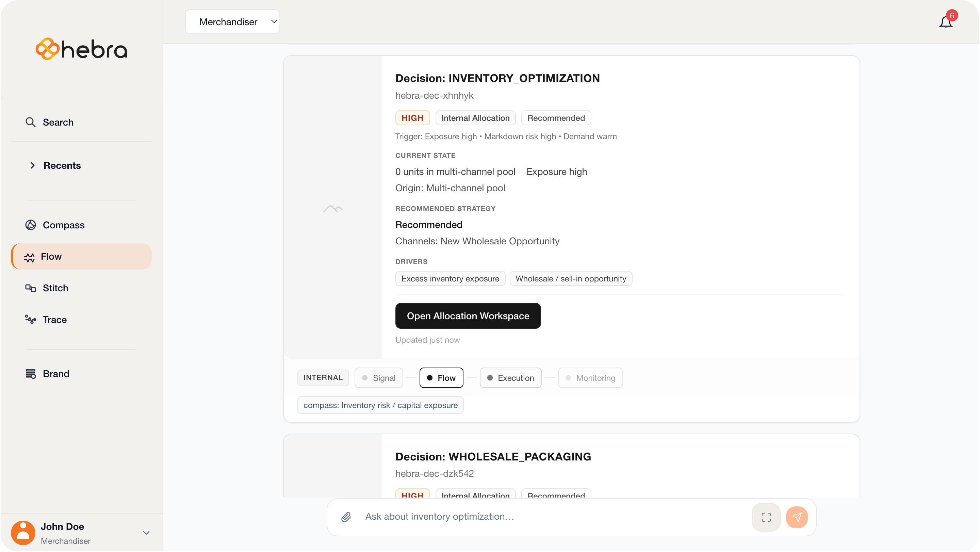This screenshot has height=552, width=980.
Task: Open notifications via the bell icon
Action: pos(945,22)
